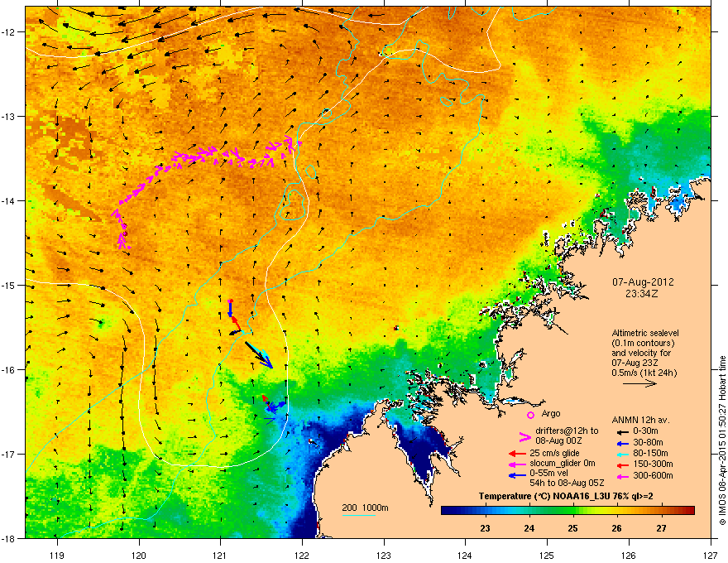Click the 0-55m vel label

coord(548,473)
